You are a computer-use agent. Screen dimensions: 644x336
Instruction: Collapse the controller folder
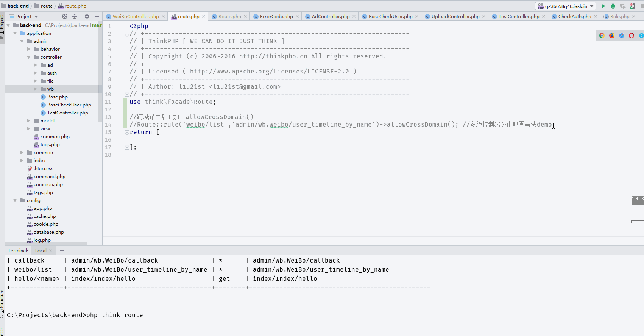pos(29,57)
